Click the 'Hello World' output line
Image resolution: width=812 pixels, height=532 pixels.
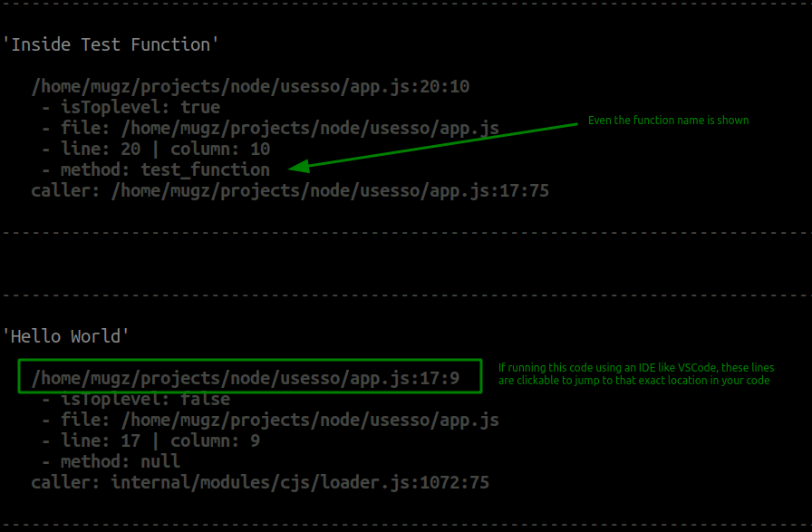pos(66,337)
